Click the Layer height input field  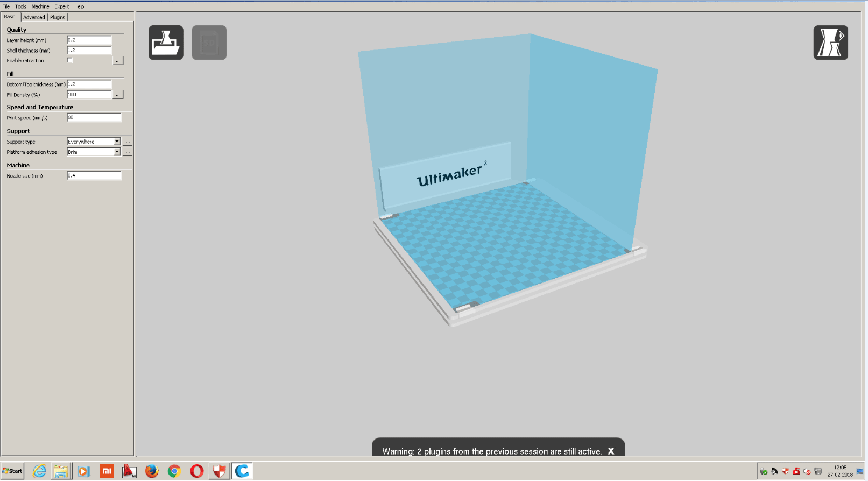pos(89,40)
